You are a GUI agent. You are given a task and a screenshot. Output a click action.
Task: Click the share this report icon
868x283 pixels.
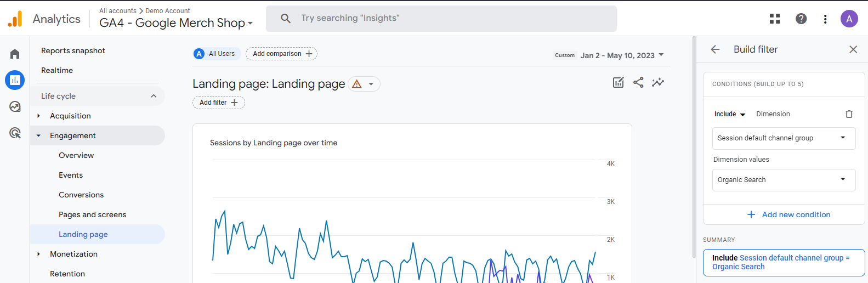click(638, 82)
